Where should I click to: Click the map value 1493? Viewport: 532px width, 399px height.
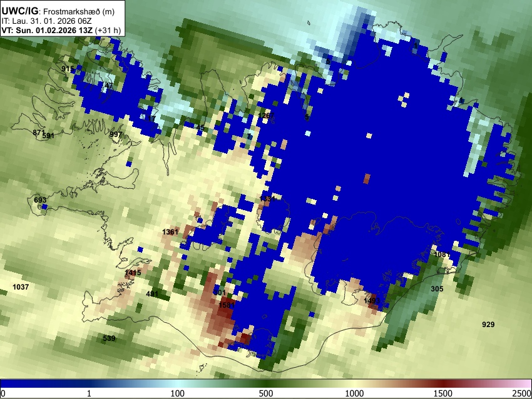pos(372,301)
